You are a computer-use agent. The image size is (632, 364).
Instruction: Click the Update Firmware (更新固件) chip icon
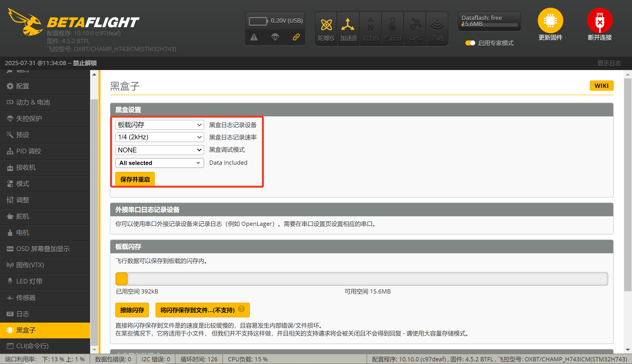point(550,20)
